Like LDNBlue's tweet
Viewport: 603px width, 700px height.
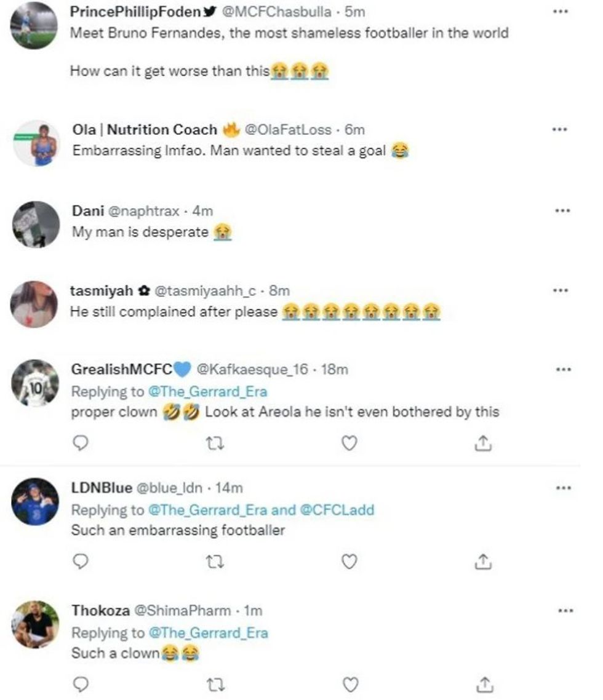[349, 561]
